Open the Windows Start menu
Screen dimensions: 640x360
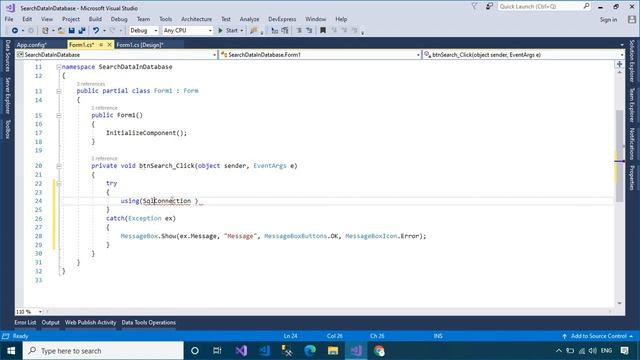(x=11, y=351)
